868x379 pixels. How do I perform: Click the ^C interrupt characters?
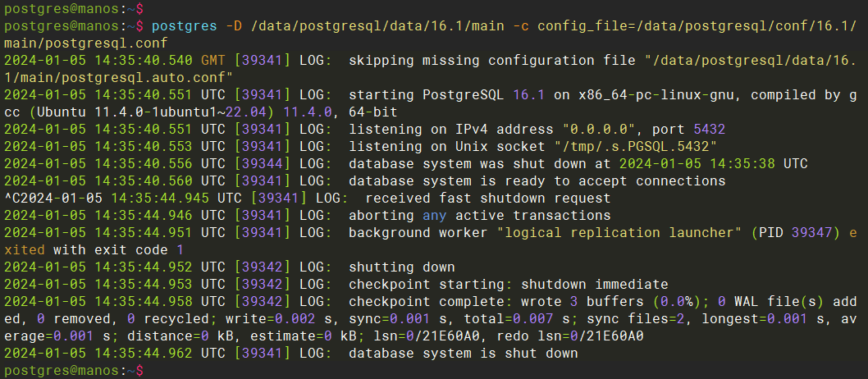[11, 199]
